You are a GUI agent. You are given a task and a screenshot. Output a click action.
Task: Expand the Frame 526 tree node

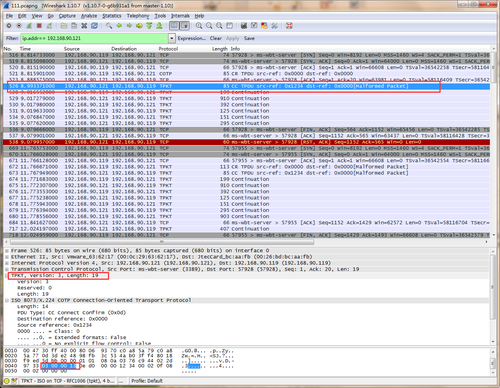[x=7, y=251]
